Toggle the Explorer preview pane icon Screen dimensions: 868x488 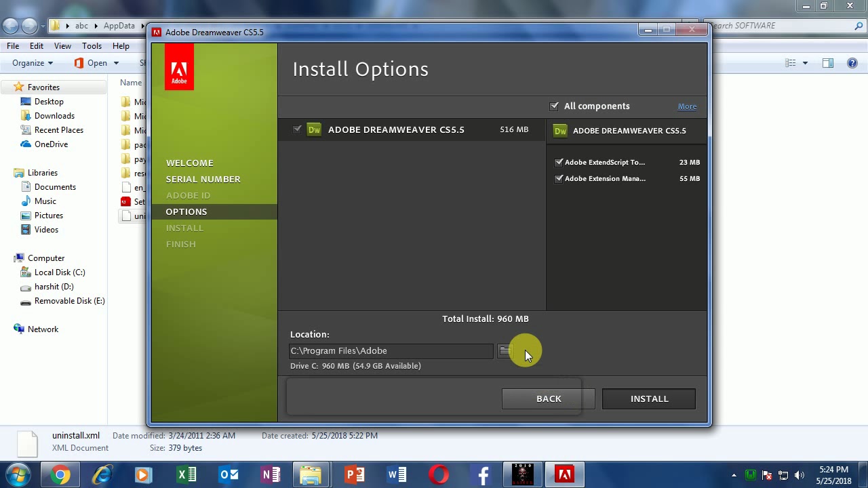828,63
